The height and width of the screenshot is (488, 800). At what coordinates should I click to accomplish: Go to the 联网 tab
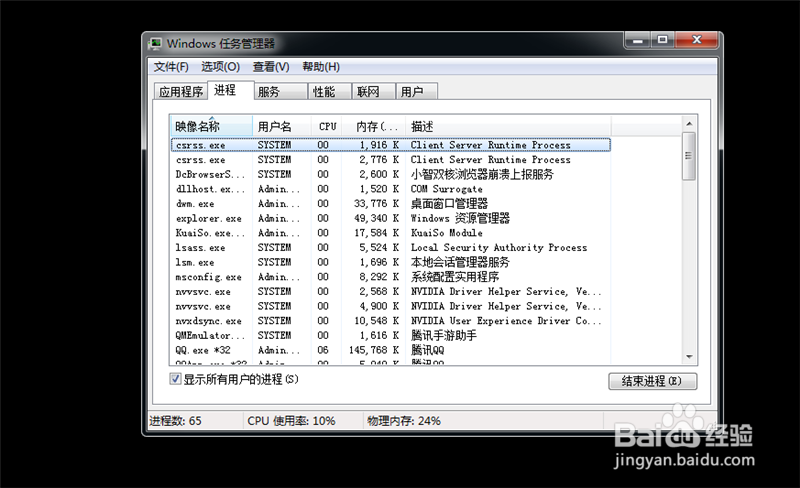pyautogui.click(x=373, y=91)
